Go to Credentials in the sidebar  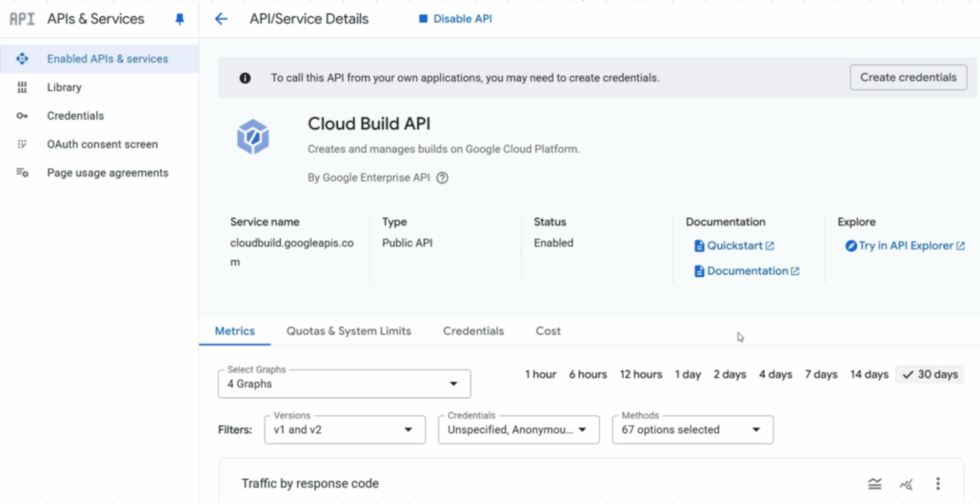(99, 116)
